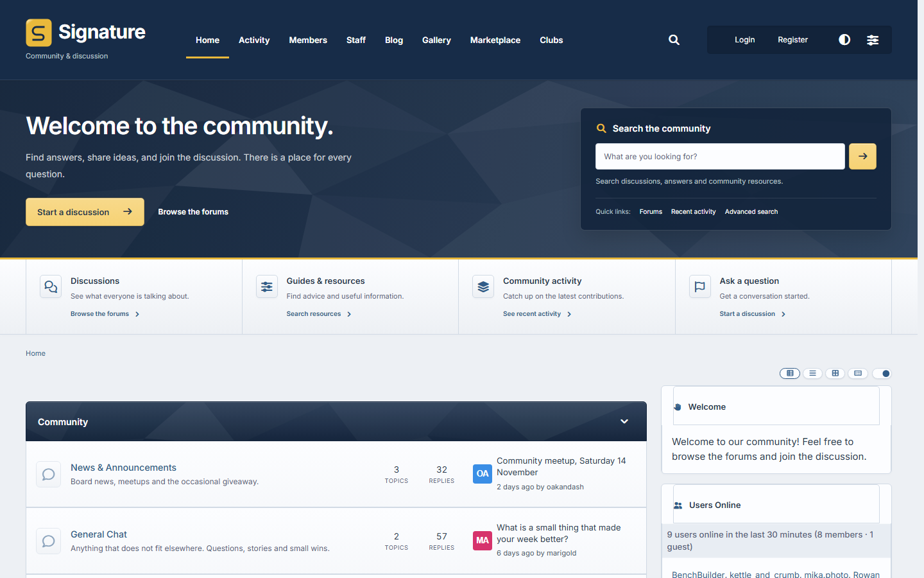The width and height of the screenshot is (924, 578).
Task: Open the header search magnifier icon
Action: click(x=674, y=40)
